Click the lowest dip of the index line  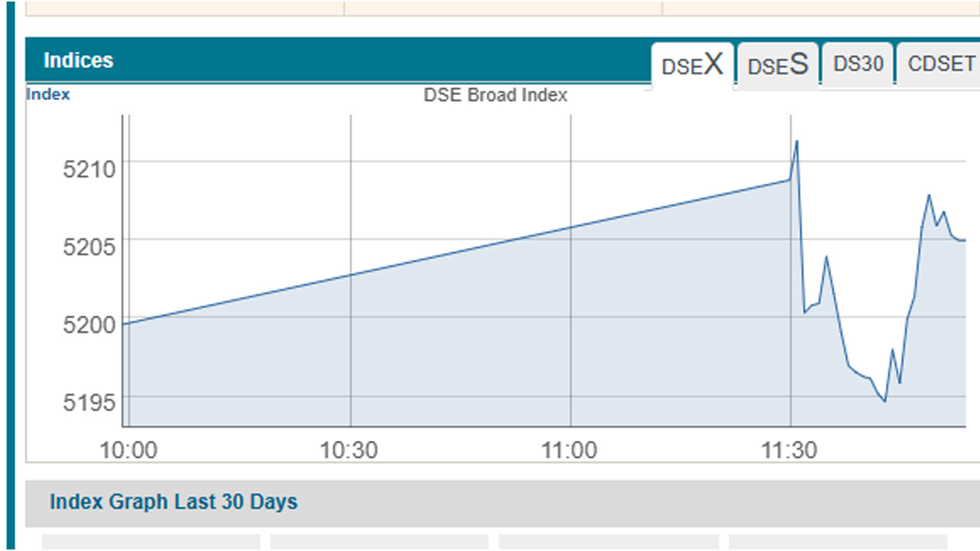(x=885, y=400)
